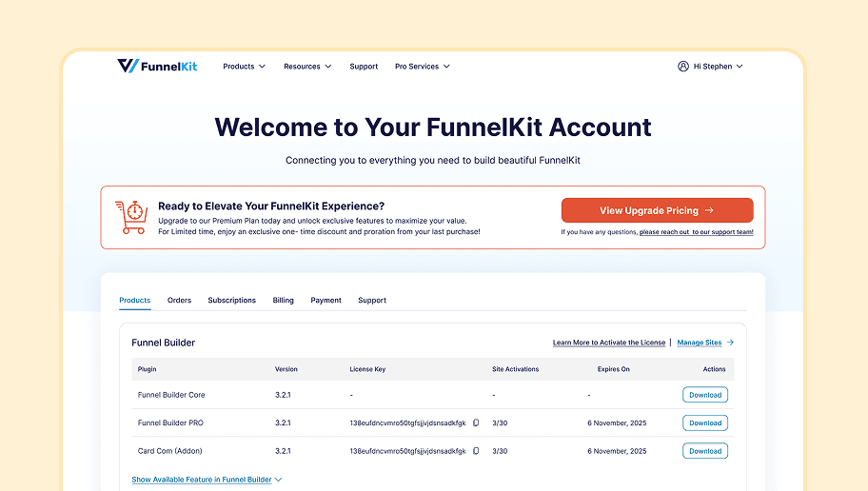Screen dimensions: 868x491
Task: Download the Card Com (Addon) plugin
Action: point(705,451)
